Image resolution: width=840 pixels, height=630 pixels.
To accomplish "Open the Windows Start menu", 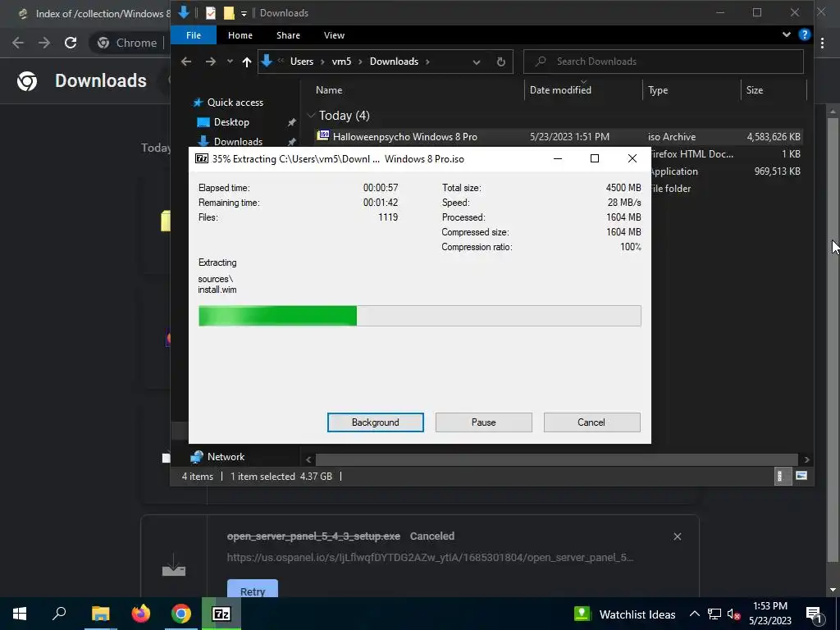I will click(20, 614).
